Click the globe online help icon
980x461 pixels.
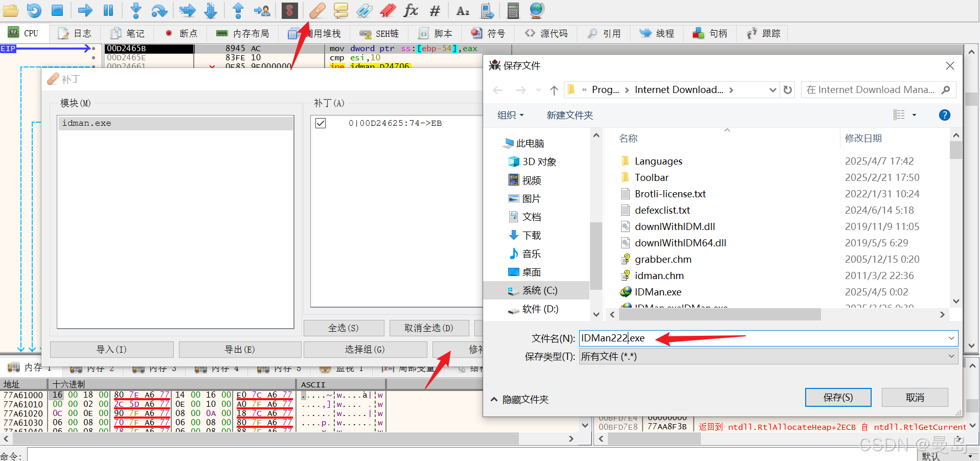click(x=537, y=10)
